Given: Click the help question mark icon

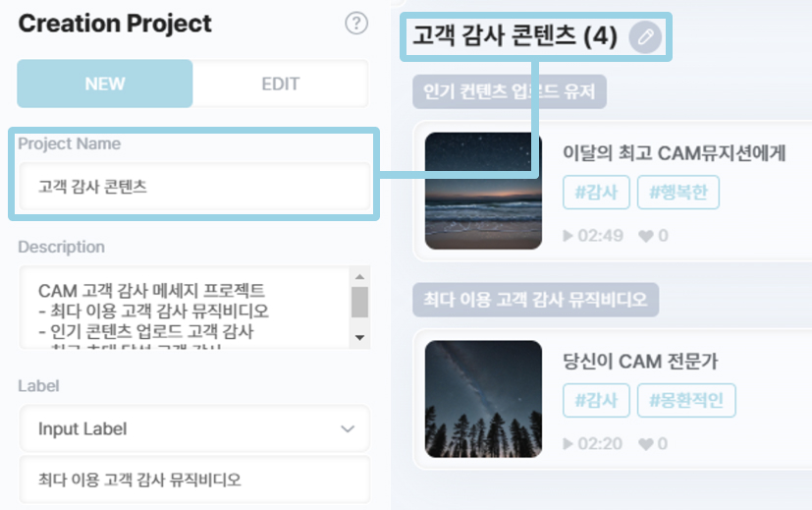Looking at the screenshot, I should 356,25.
